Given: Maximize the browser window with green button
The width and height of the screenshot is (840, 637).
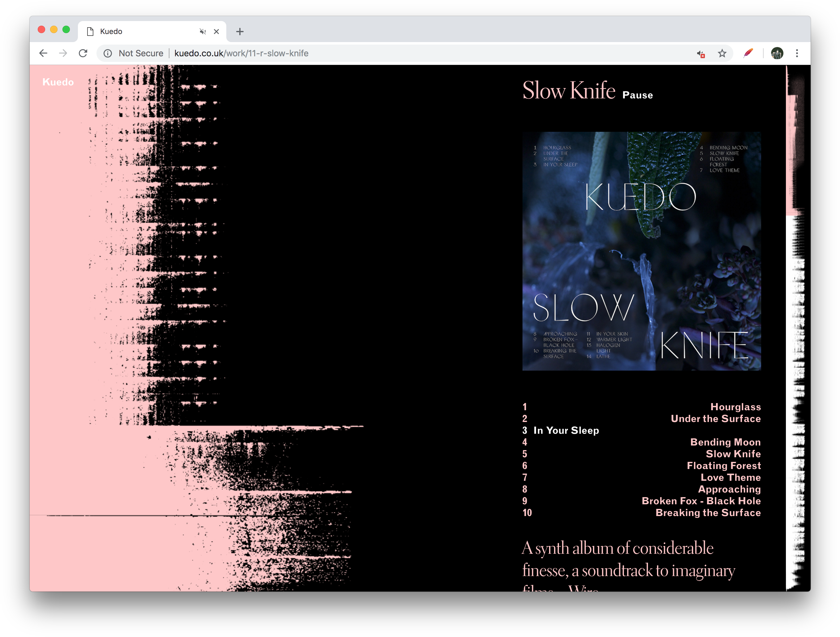Looking at the screenshot, I should (x=66, y=30).
